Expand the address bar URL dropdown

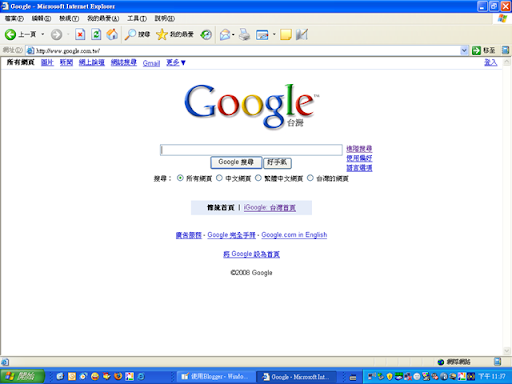coord(464,51)
